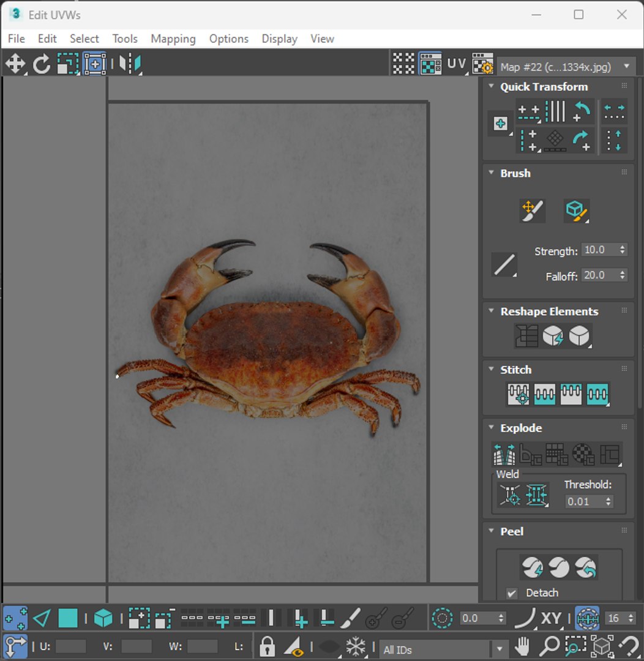Select the Scale tool
Screen dimensions: 644x661
[x=68, y=64]
